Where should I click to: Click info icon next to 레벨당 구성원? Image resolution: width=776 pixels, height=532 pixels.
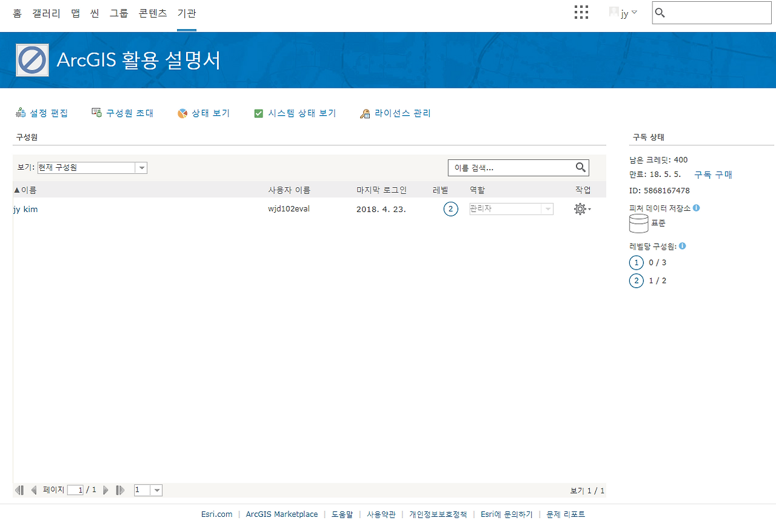click(x=683, y=246)
